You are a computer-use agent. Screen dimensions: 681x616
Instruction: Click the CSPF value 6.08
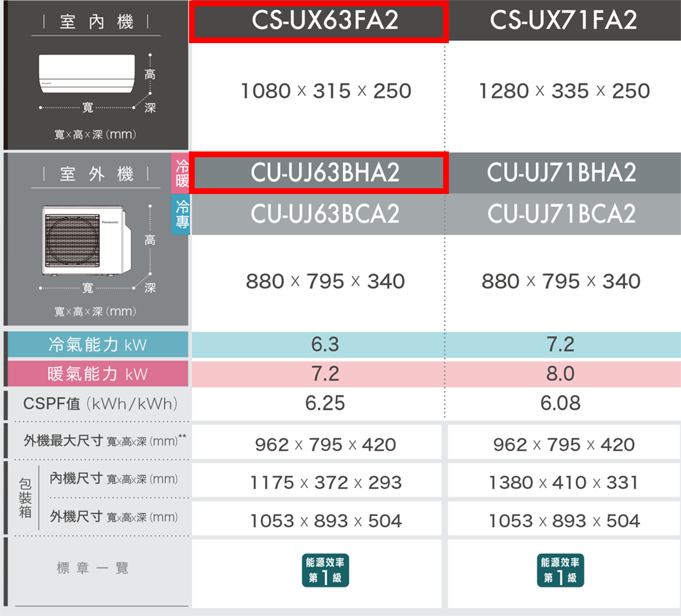coord(561,403)
